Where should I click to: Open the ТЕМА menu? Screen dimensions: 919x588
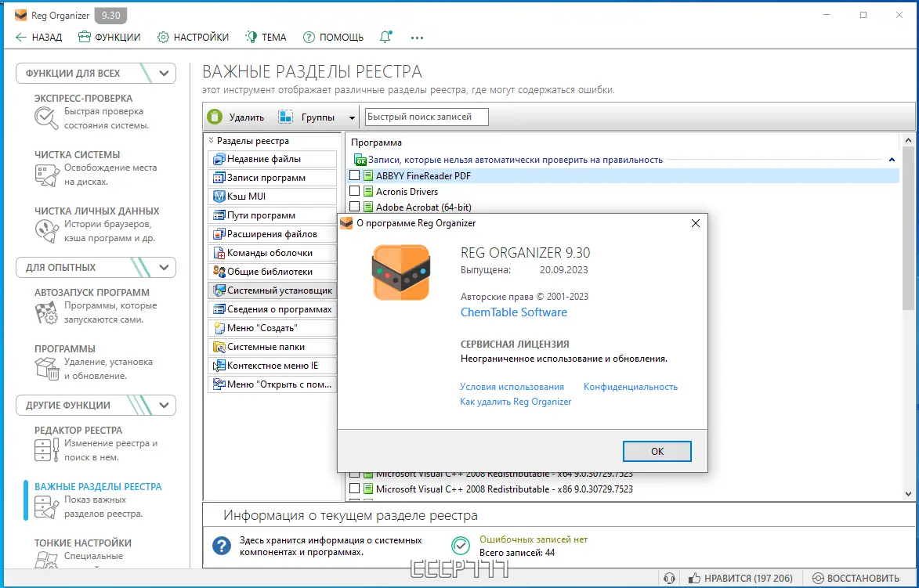coord(266,37)
